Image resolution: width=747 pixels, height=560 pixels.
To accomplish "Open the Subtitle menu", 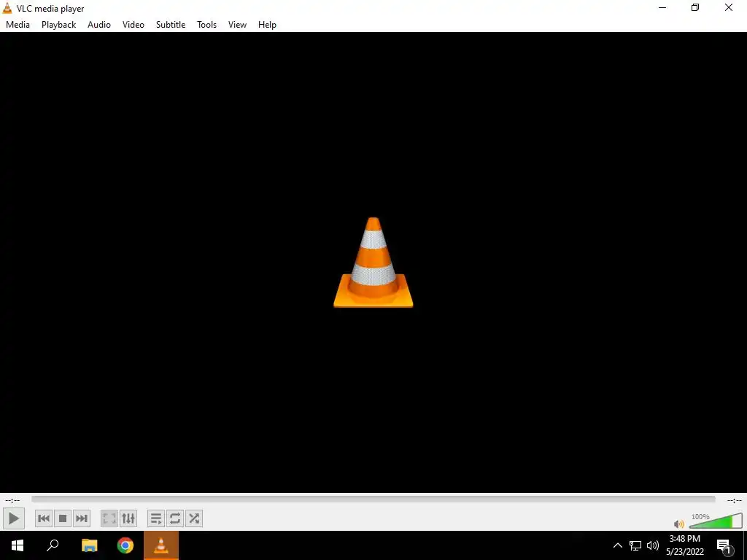I will 171,25.
